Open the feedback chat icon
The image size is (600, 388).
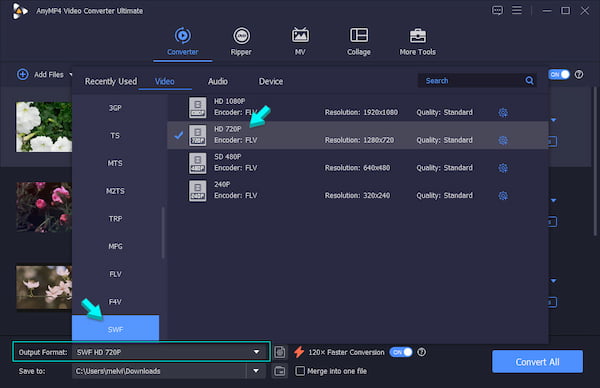(x=497, y=10)
